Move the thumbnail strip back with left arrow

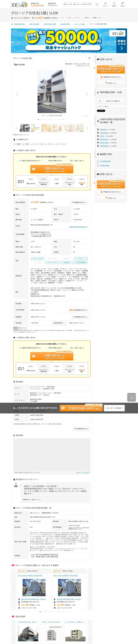point(17,128)
